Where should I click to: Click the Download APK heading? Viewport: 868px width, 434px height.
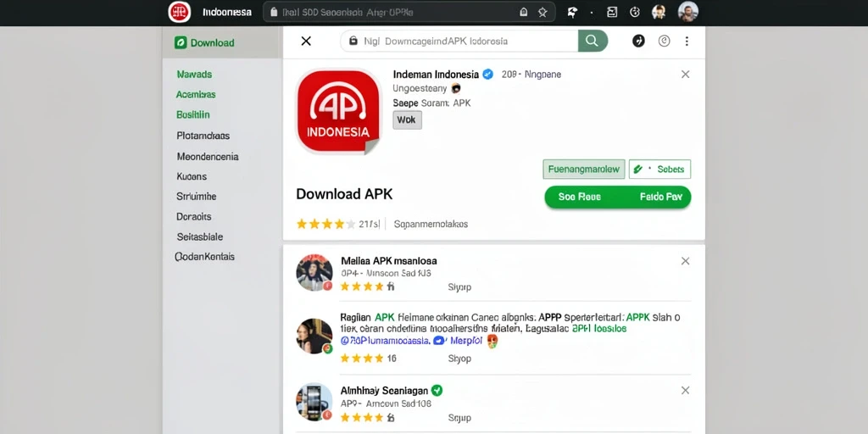[x=344, y=194]
